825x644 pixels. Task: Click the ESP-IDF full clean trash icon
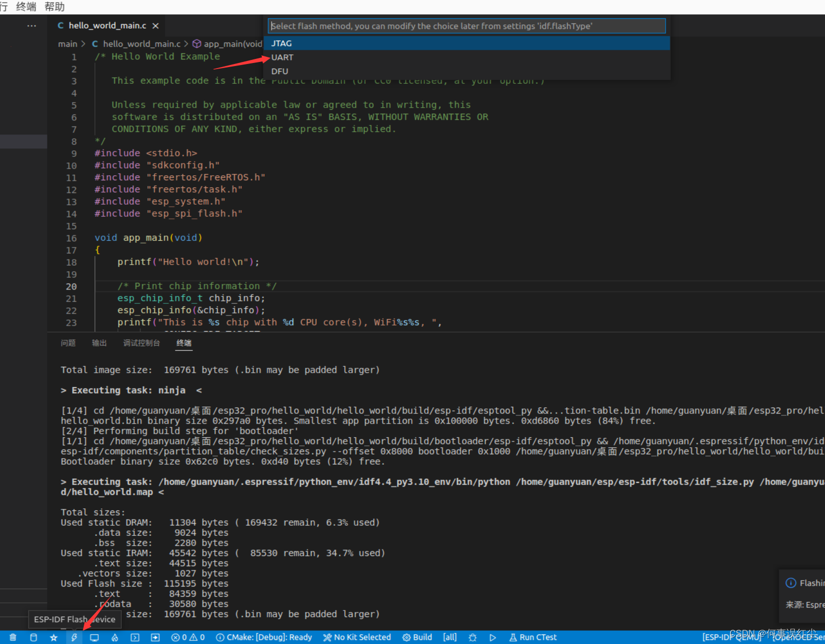[x=13, y=637]
